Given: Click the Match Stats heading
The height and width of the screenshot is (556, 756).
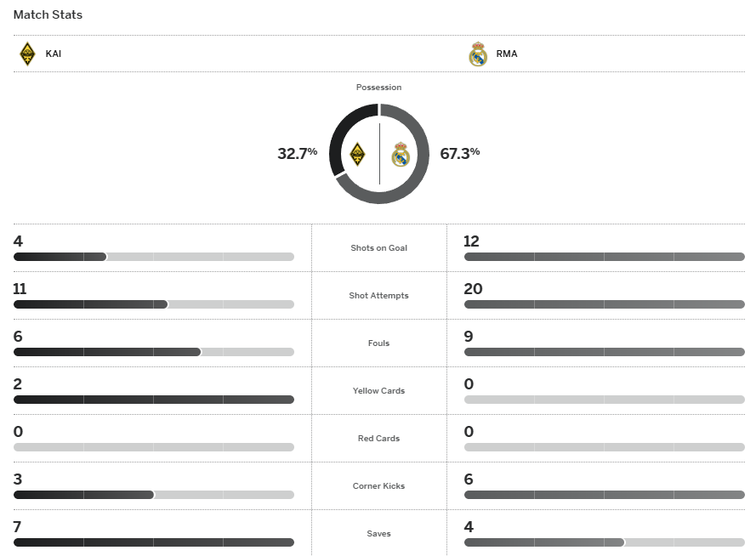Looking at the screenshot, I should click(48, 15).
